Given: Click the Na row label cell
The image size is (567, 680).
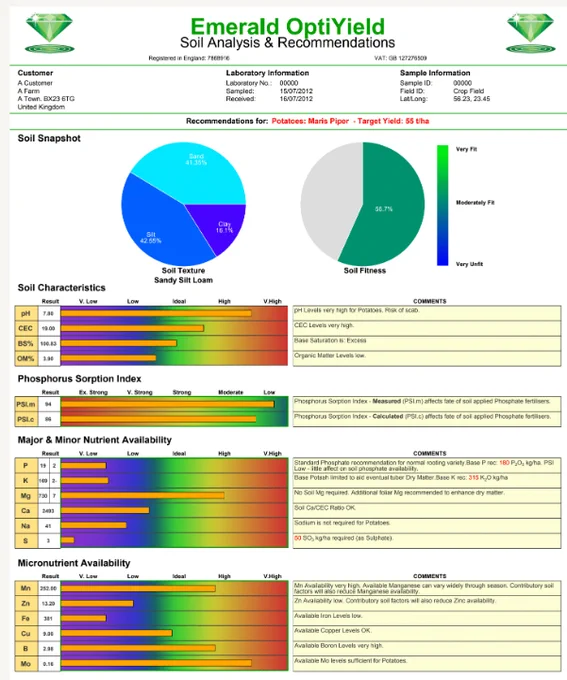Looking at the screenshot, I should [26, 526].
